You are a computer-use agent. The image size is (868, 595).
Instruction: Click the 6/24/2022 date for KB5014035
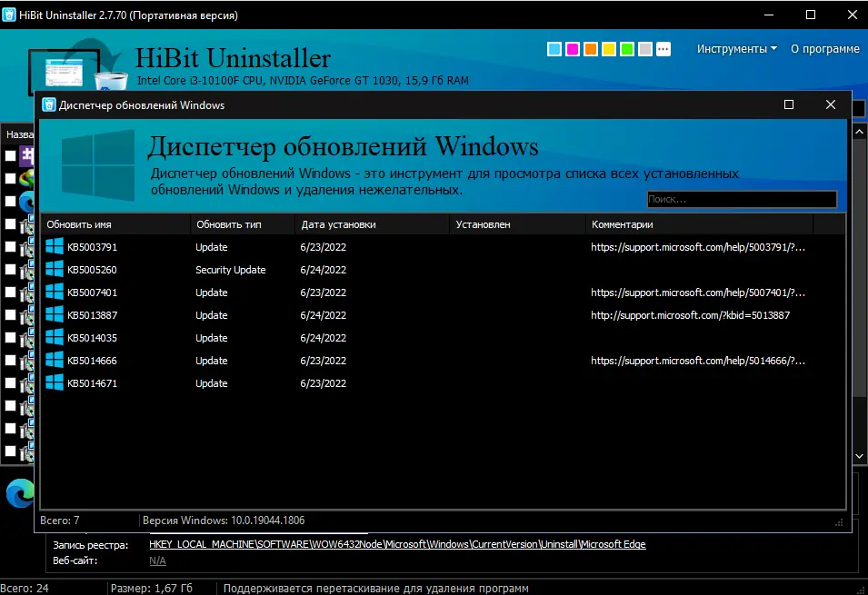324,338
